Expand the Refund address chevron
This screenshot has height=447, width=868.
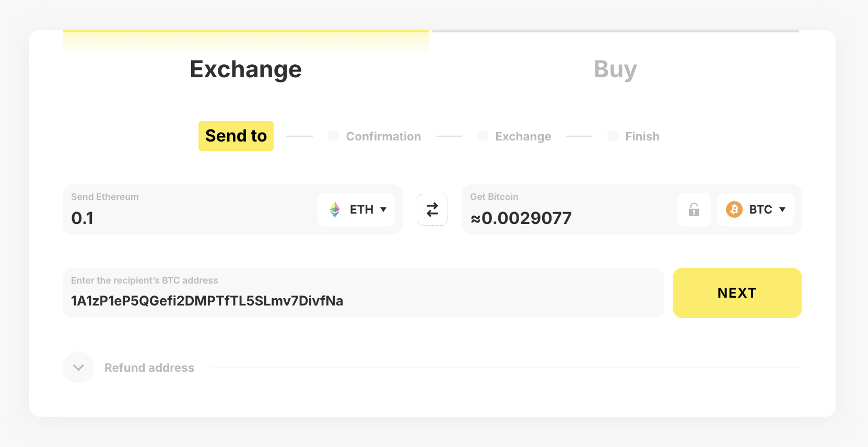(x=78, y=368)
